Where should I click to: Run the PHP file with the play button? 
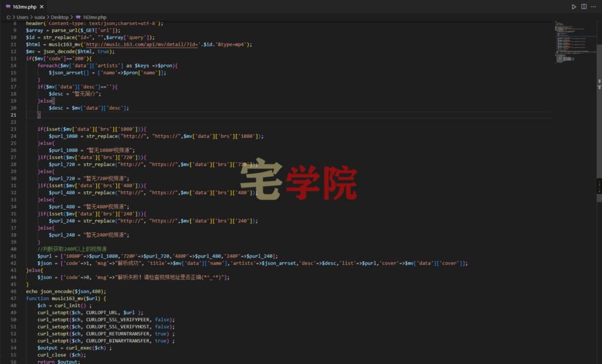(x=574, y=6)
